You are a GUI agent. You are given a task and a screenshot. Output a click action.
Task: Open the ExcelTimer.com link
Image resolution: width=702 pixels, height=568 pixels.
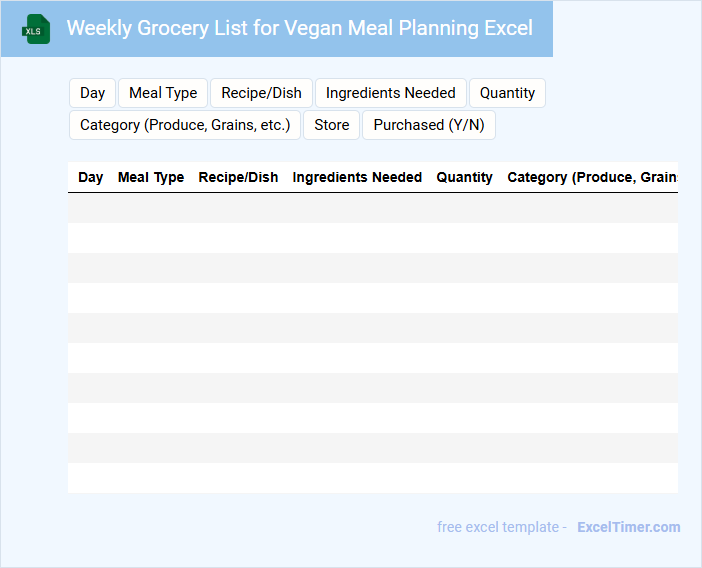coord(629,527)
